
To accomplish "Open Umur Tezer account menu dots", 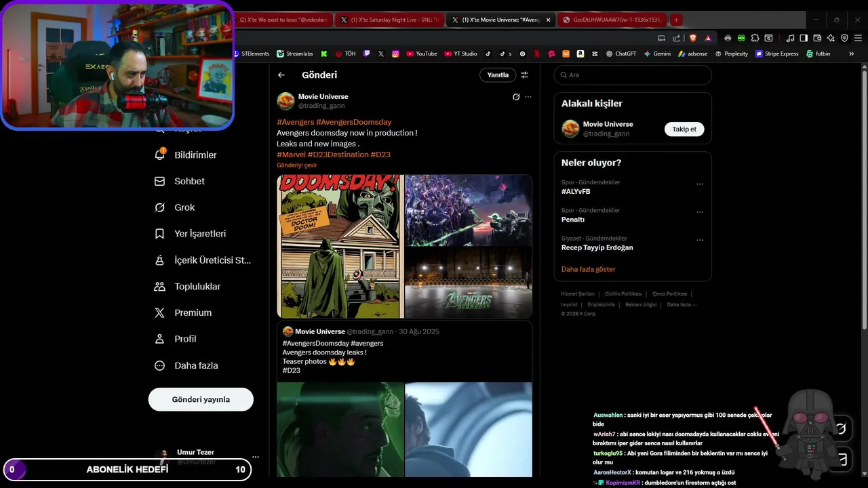I will click(x=256, y=457).
